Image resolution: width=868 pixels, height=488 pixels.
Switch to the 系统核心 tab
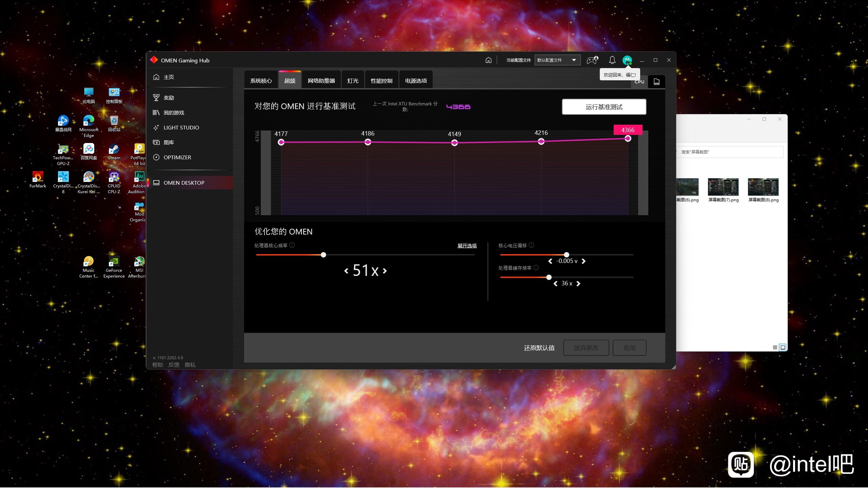[x=261, y=80]
